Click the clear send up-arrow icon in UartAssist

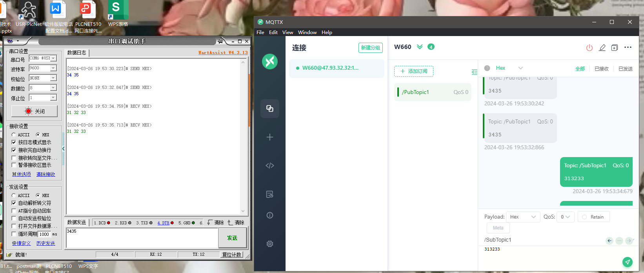(230, 222)
